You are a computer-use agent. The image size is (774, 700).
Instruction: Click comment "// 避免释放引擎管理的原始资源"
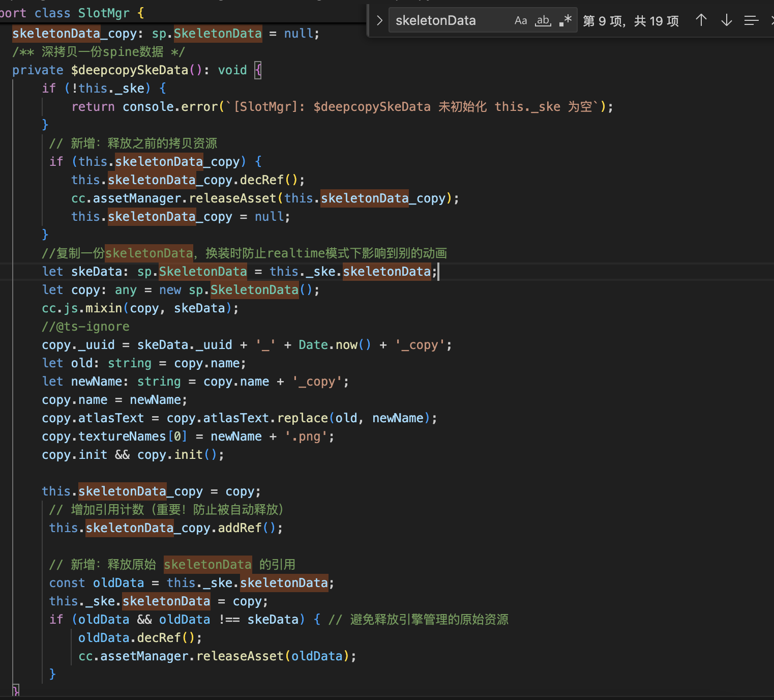[419, 620]
